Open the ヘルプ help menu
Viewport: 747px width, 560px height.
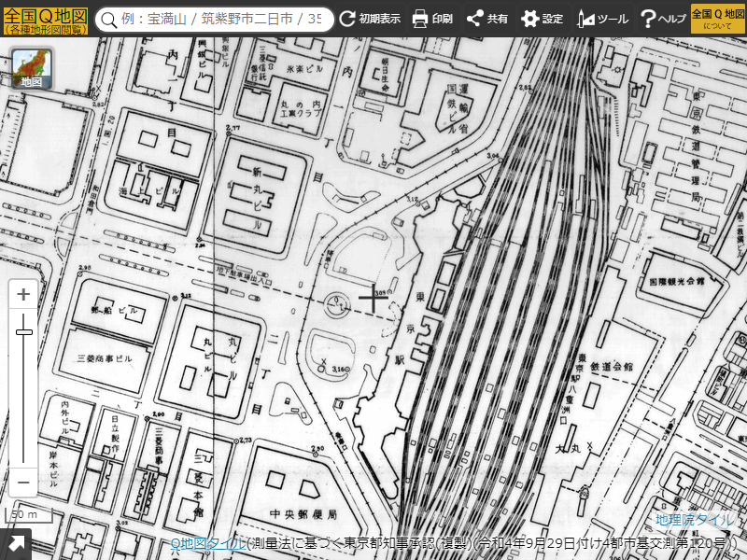pos(663,19)
